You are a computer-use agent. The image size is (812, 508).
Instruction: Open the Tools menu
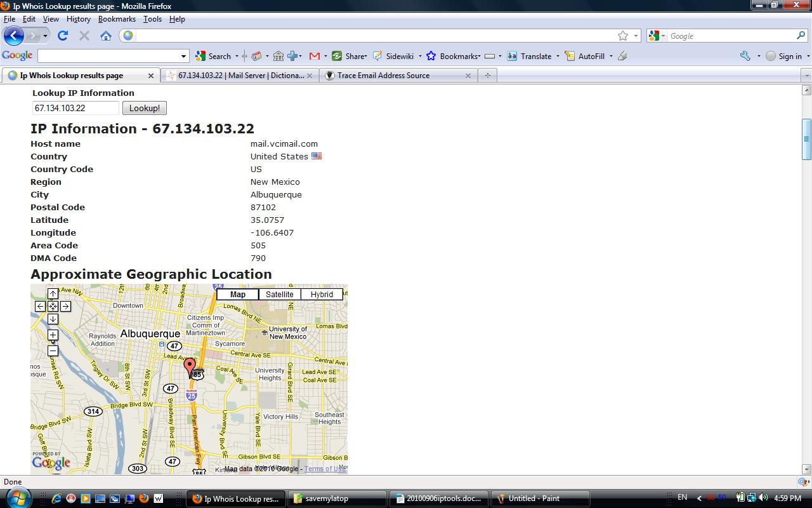152,19
